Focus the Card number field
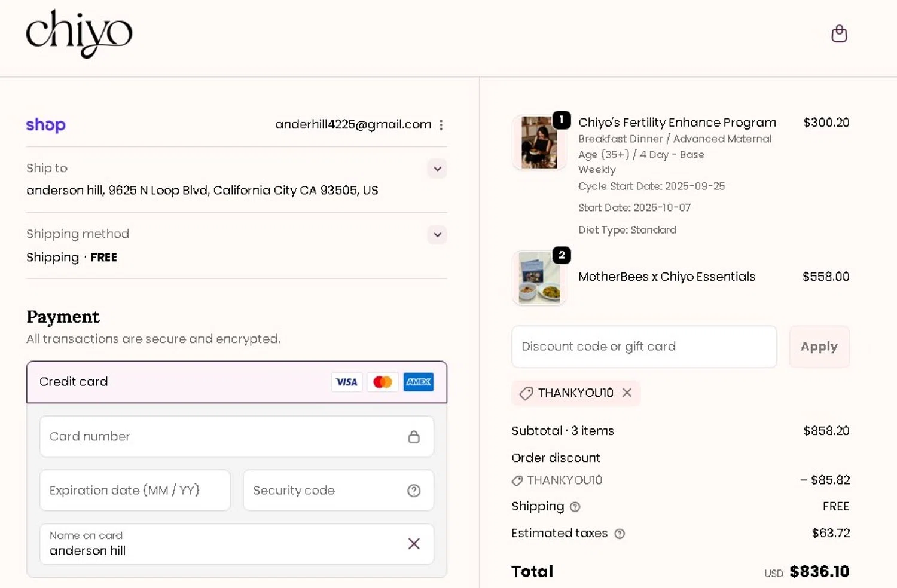The height and width of the screenshot is (588, 897). point(237,436)
